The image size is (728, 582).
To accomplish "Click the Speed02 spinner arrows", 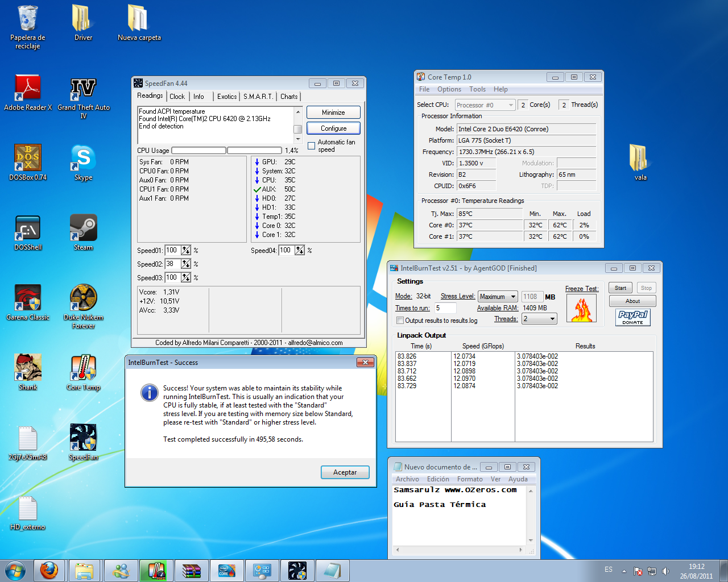I will click(x=186, y=264).
